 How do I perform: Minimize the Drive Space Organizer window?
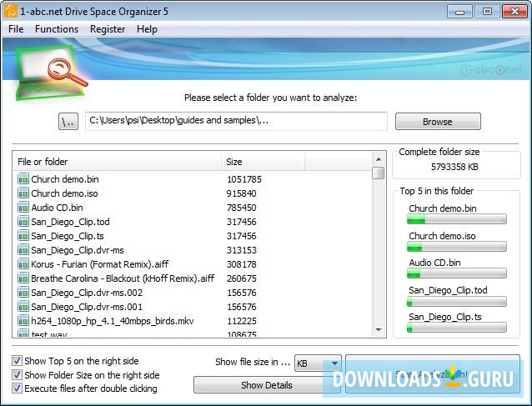[459, 12]
